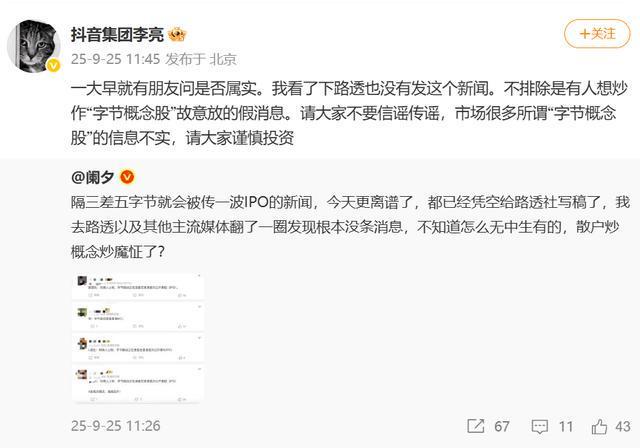View the third screenshot in quoted image
This screenshot has height=448, width=640.
[x=138, y=349]
